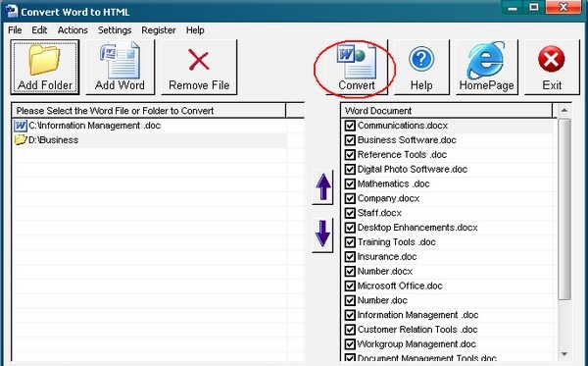
Task: Start conversion with the Convert button
Action: coord(357,67)
